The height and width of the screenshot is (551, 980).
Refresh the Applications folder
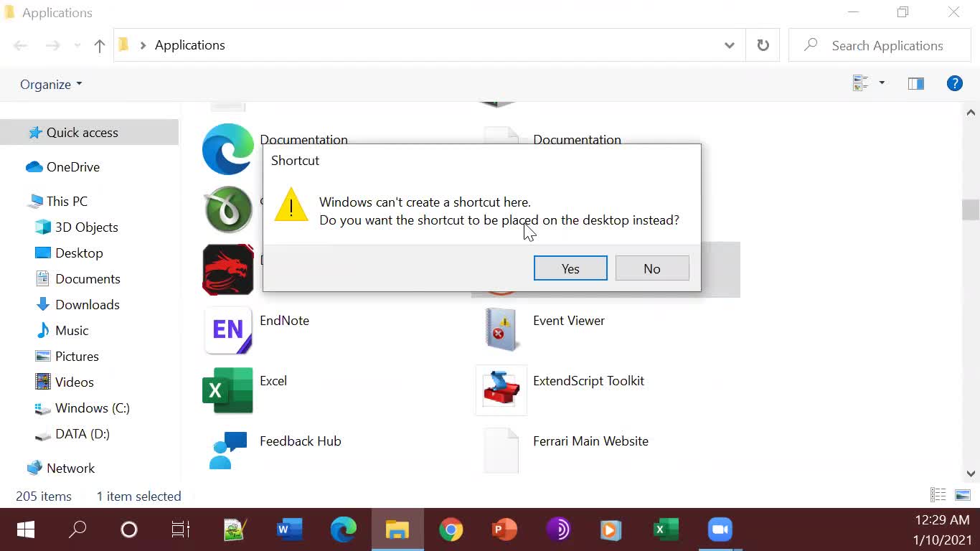click(763, 45)
